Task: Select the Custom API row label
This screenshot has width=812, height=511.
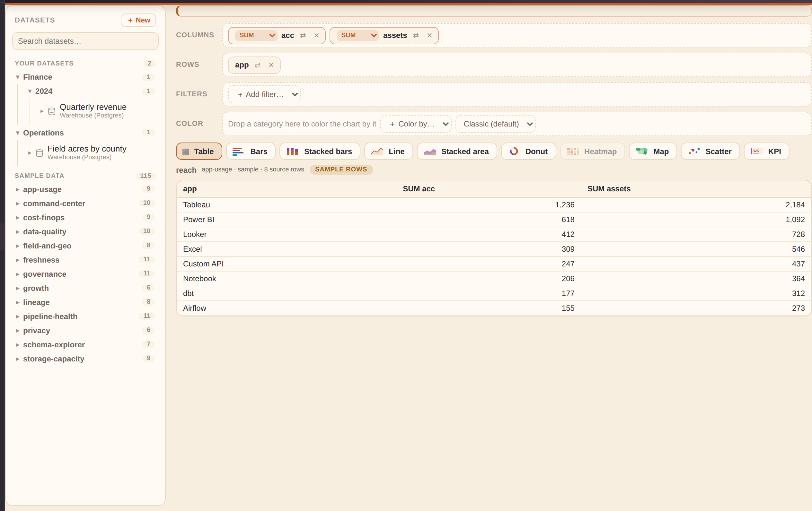Action: click(203, 264)
